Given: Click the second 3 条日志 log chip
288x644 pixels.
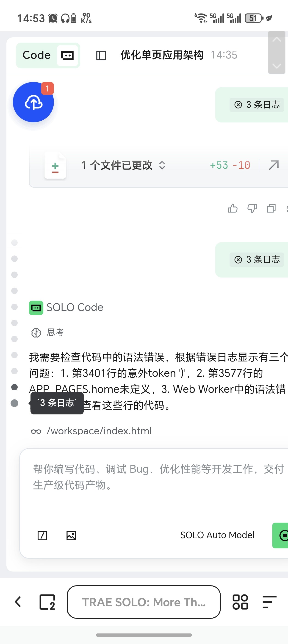Looking at the screenshot, I should (x=257, y=259).
